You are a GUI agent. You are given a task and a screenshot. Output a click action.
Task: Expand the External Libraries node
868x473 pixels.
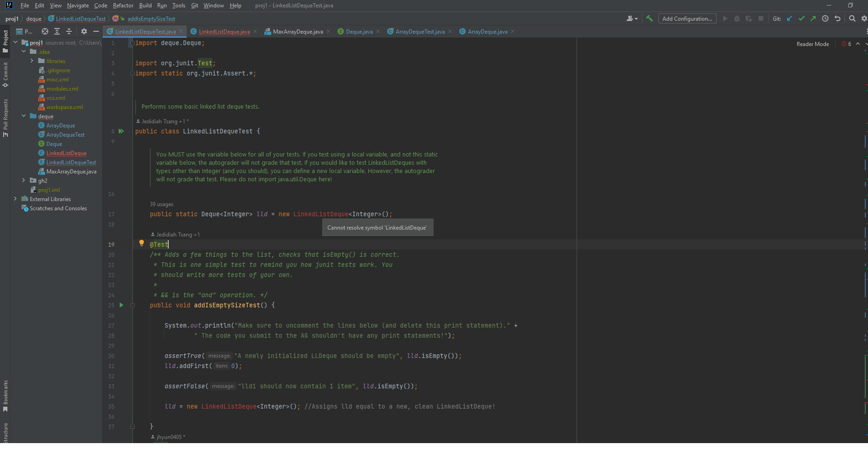coord(15,199)
